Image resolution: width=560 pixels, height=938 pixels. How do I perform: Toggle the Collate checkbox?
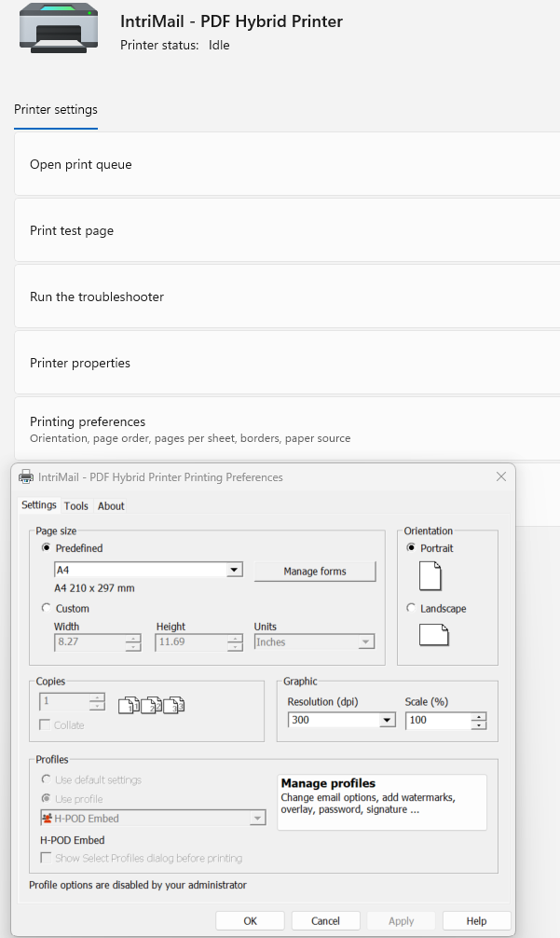(45, 724)
